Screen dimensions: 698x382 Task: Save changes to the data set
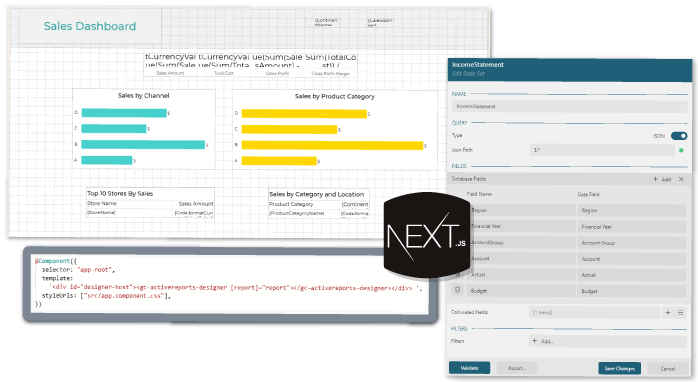pos(619,368)
